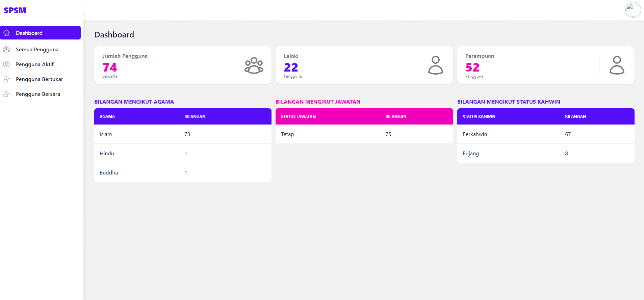
Task: Click the Pengguna Aktif circle user icon
Action: pyautogui.click(x=6, y=64)
